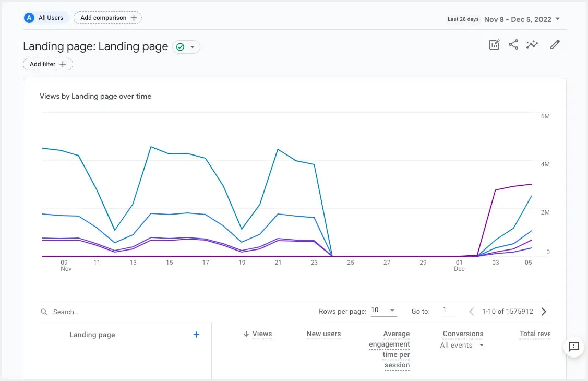Click Add comparison

107,17
